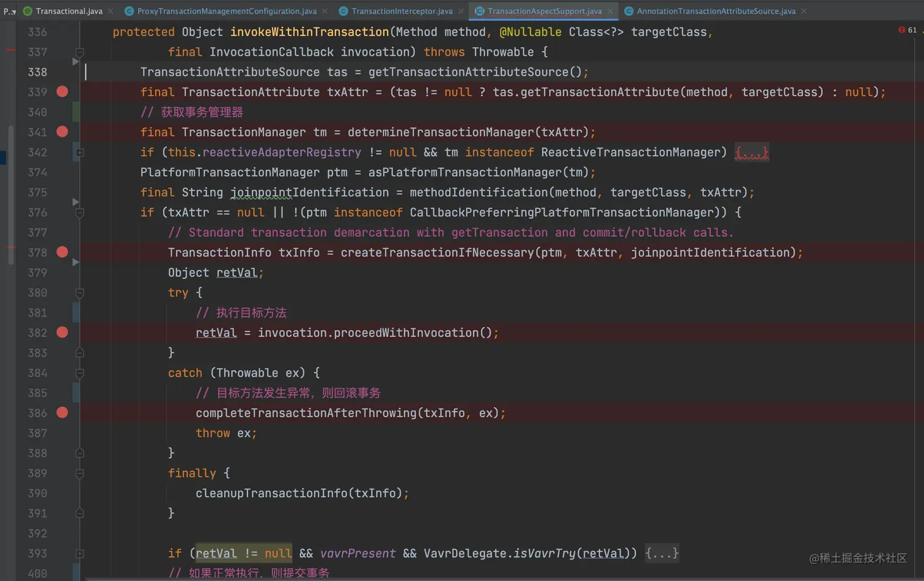
Task: Click the methodIdentification call on line 375
Action: pos(479,193)
